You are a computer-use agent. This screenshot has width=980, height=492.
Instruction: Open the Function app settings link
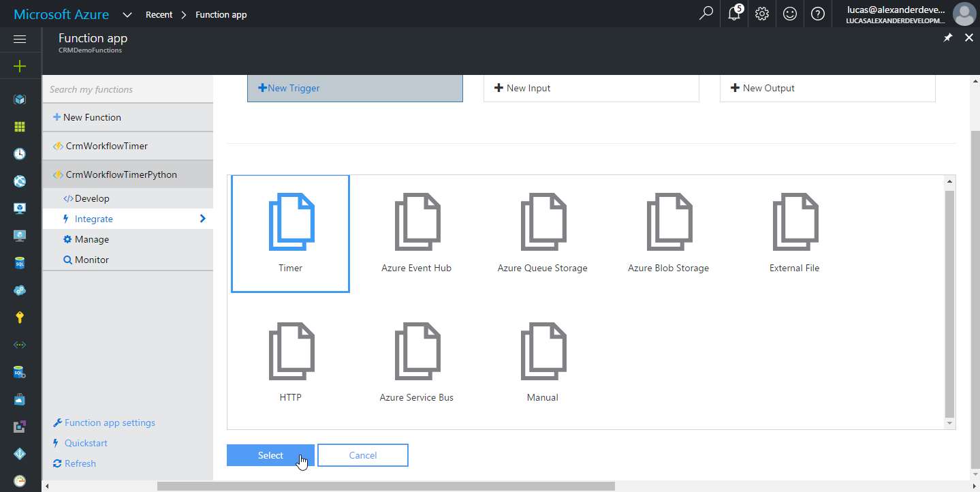click(x=110, y=422)
